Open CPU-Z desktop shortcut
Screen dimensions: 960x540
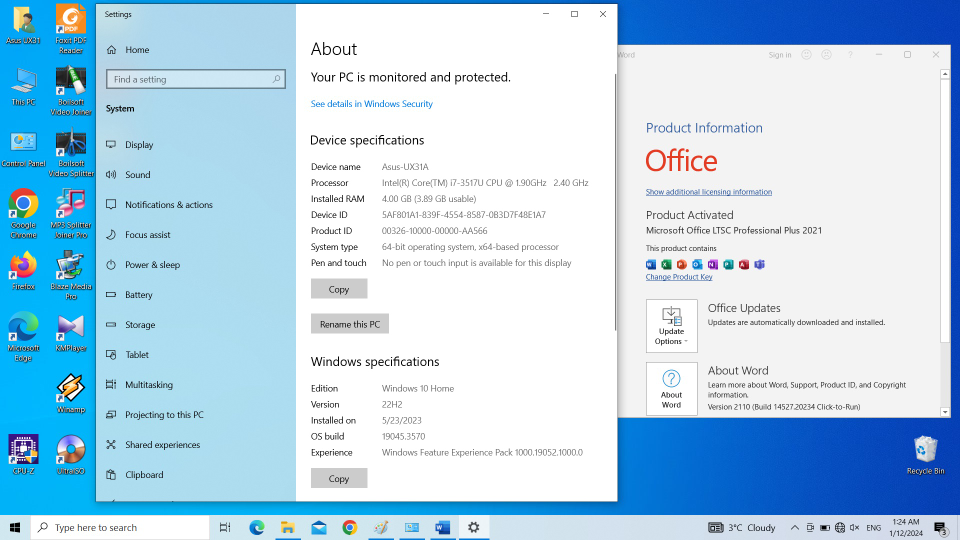23,455
